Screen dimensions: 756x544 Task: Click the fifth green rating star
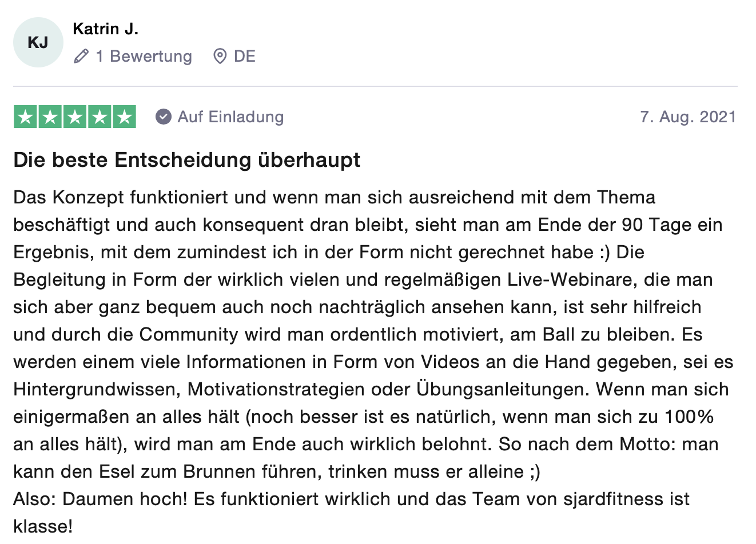coord(124,117)
